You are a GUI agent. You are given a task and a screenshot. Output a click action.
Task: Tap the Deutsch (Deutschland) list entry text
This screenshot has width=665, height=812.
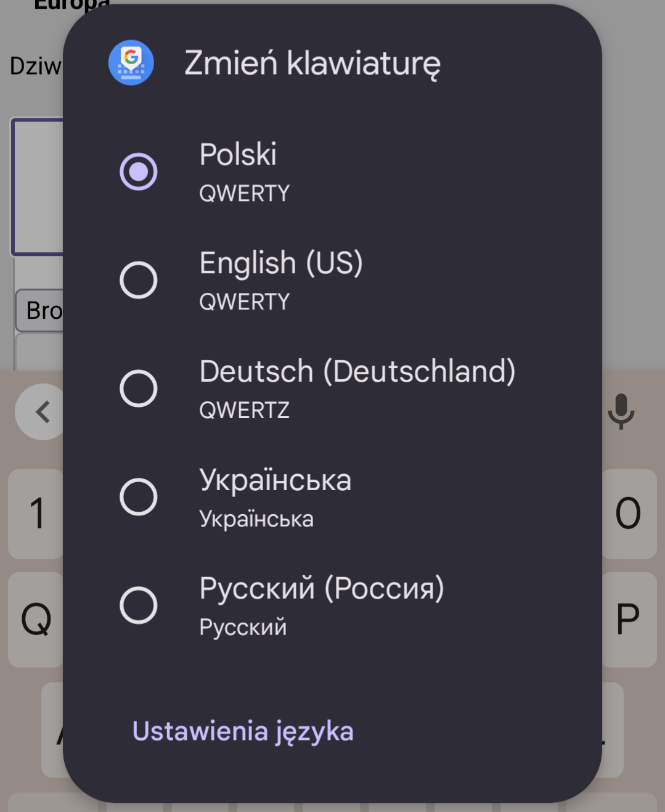pyautogui.click(x=357, y=372)
